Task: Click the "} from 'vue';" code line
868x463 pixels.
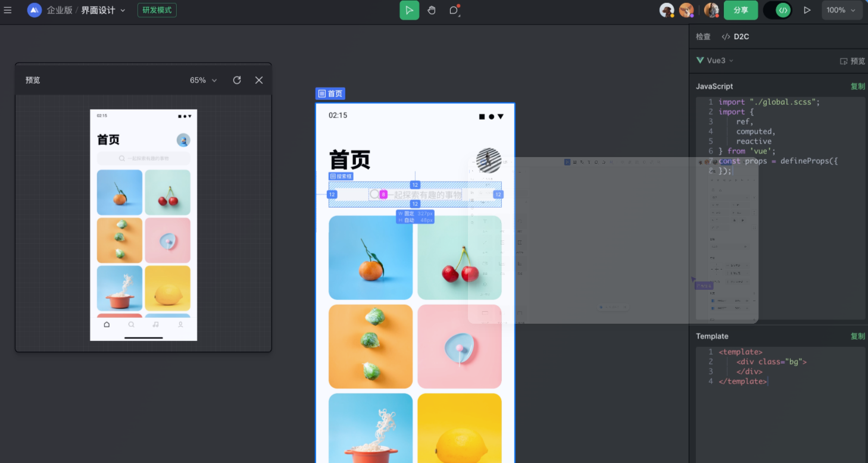Action: click(747, 151)
